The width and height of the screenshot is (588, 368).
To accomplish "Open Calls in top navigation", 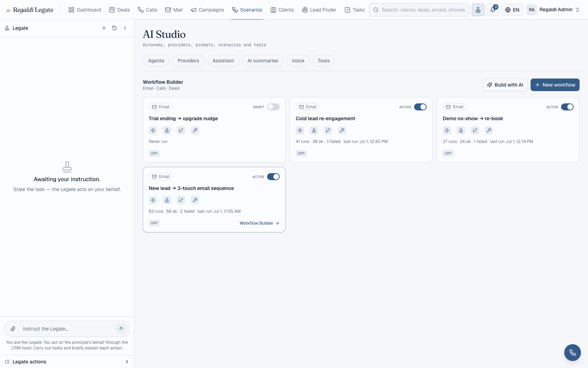I will [147, 10].
